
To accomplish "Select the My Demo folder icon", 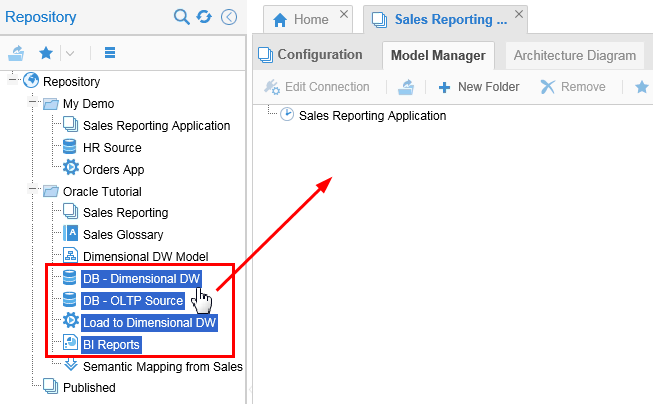I will pyautogui.click(x=51, y=104).
